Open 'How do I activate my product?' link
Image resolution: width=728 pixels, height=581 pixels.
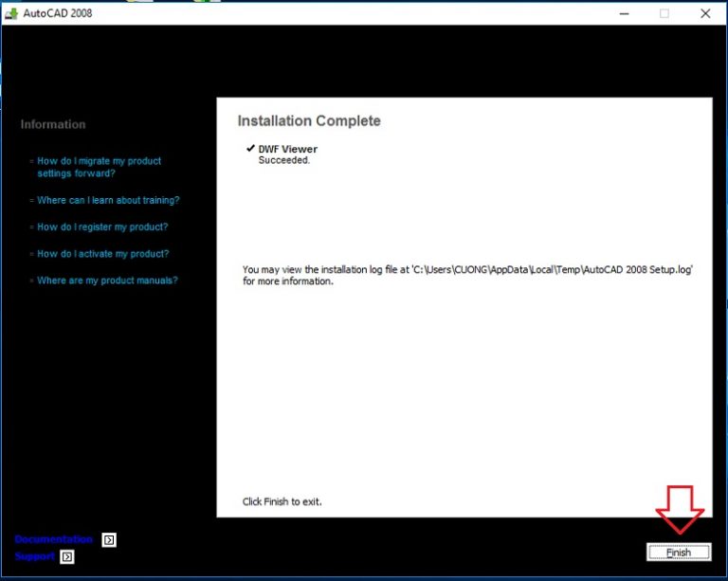tap(102, 254)
